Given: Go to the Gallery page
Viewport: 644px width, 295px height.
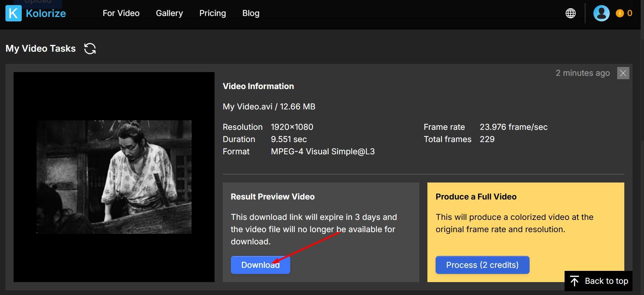Looking at the screenshot, I should click(x=169, y=13).
